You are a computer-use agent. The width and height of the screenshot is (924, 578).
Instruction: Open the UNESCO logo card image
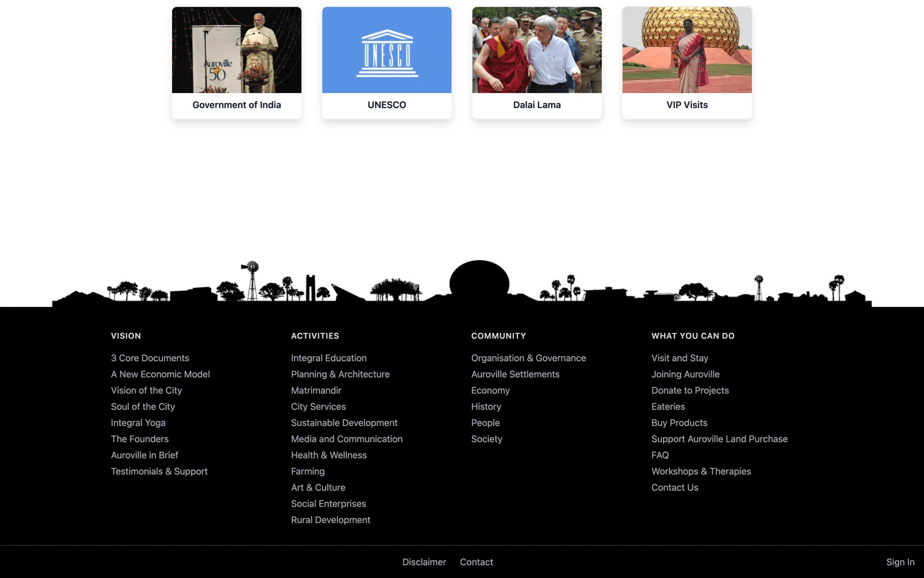click(x=387, y=50)
